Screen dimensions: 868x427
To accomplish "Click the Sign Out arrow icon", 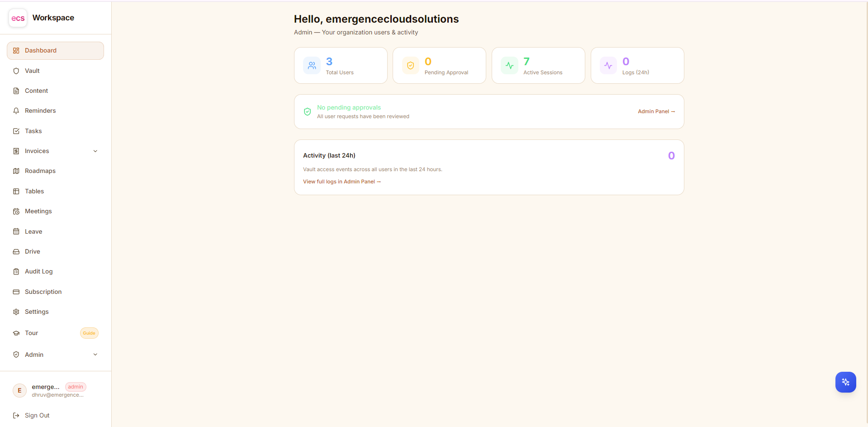I will 16,416.
